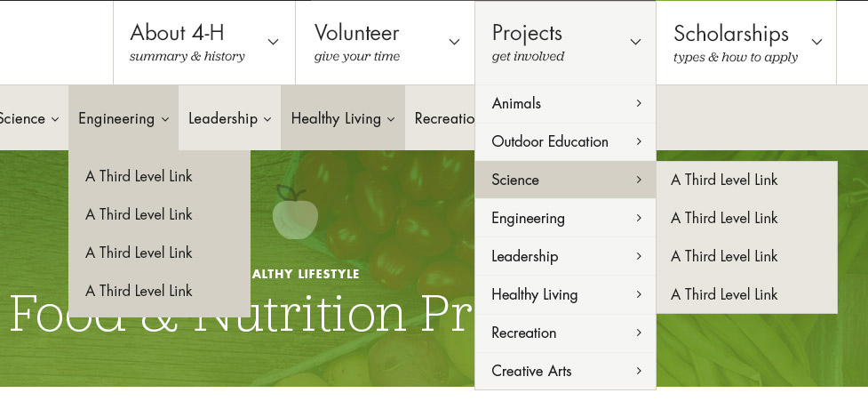Screen dimensions: 868x409
Task: Click chevron next to Healthy Living in Projects list
Action: (639, 294)
